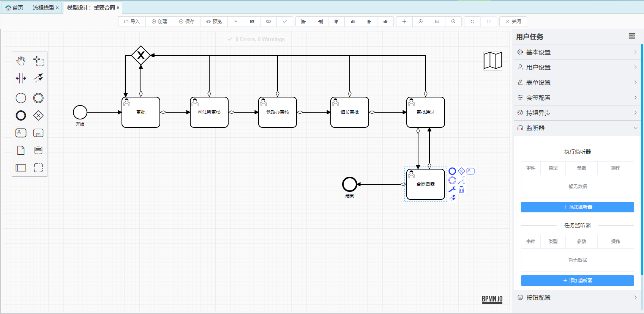The height and width of the screenshot is (314, 644).
Task: Click the wrench change-type icon
Action: tap(452, 190)
